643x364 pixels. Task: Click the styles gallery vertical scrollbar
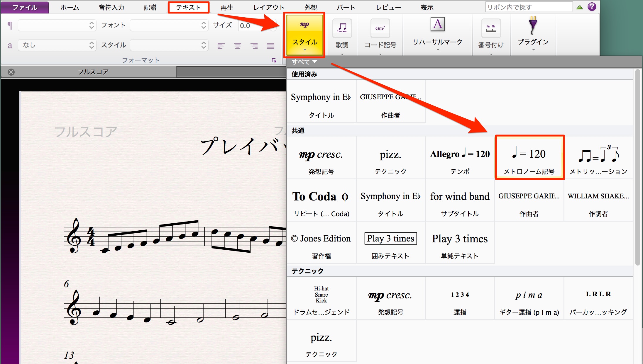(638, 167)
